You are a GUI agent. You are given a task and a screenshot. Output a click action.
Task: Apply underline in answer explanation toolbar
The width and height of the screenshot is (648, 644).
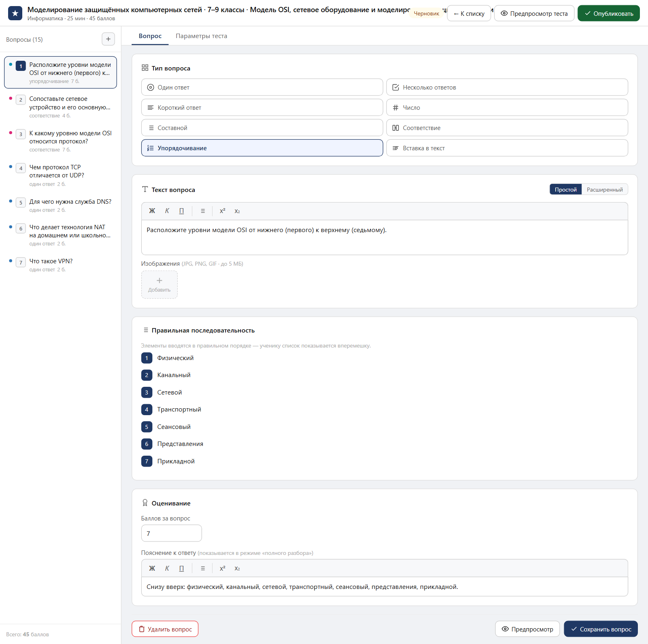click(181, 568)
